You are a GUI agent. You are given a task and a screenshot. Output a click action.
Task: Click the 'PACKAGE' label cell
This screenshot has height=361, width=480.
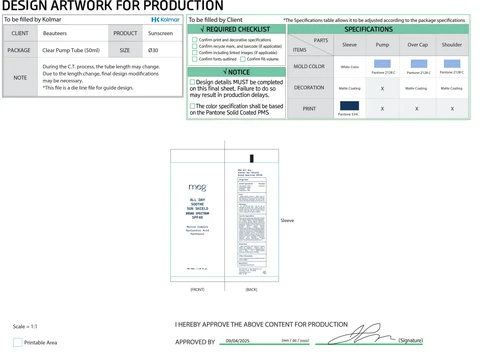(19, 50)
